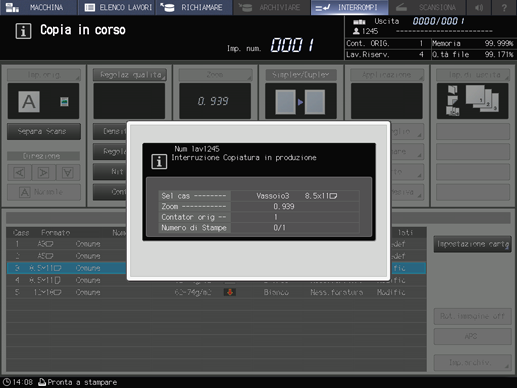Toggle the INTERROMPI button
517x388 pixels.
coord(349,7)
